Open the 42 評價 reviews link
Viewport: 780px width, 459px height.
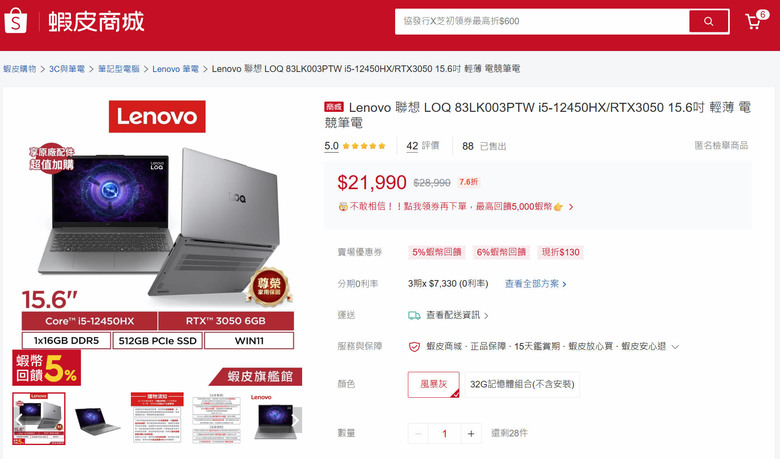click(x=422, y=146)
